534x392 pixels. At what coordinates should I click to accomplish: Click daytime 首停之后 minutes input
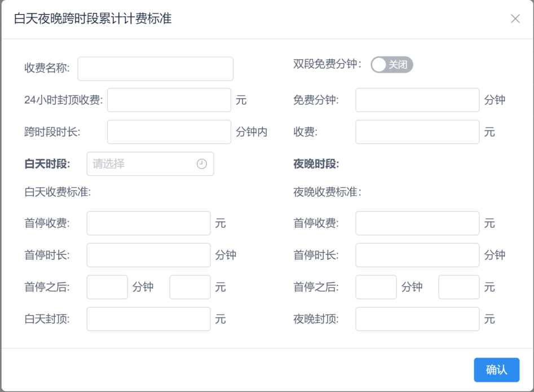pyautogui.click(x=107, y=287)
